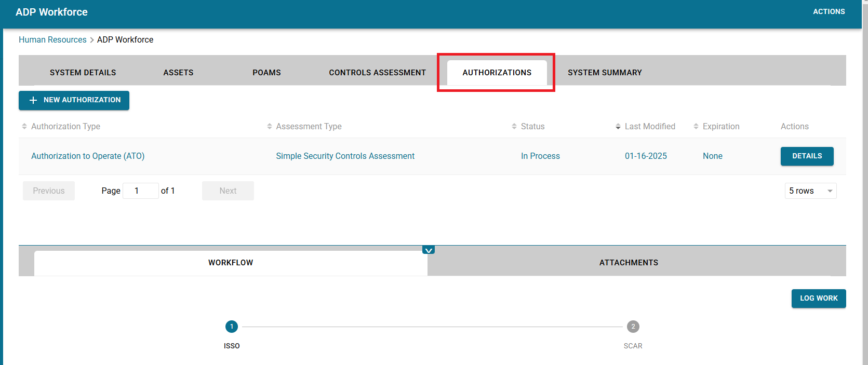Click the Previous page button

pos(49,191)
